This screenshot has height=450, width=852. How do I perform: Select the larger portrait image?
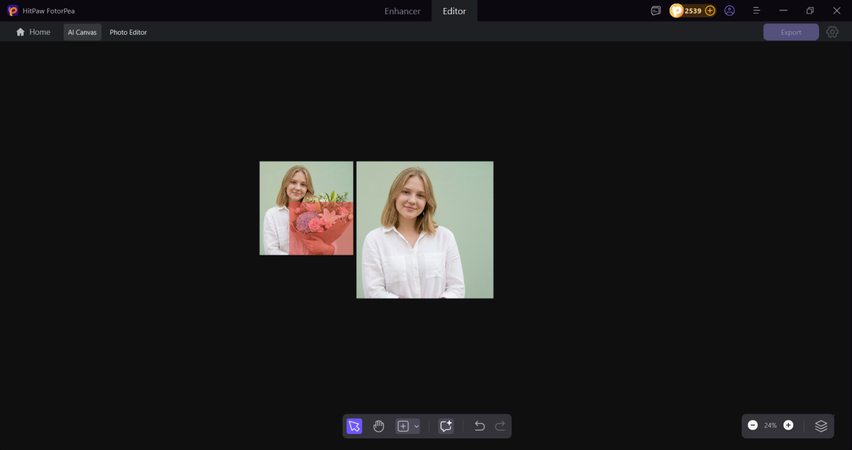click(x=425, y=229)
